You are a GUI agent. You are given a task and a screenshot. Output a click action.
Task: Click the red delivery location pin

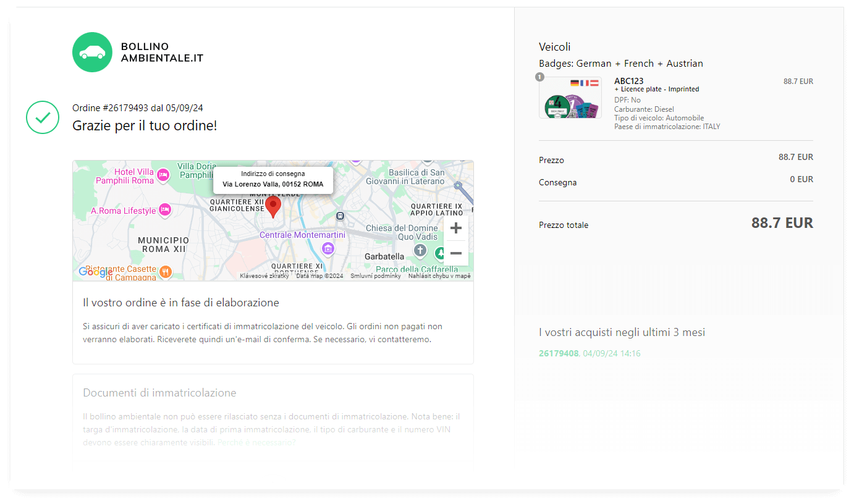point(273,206)
